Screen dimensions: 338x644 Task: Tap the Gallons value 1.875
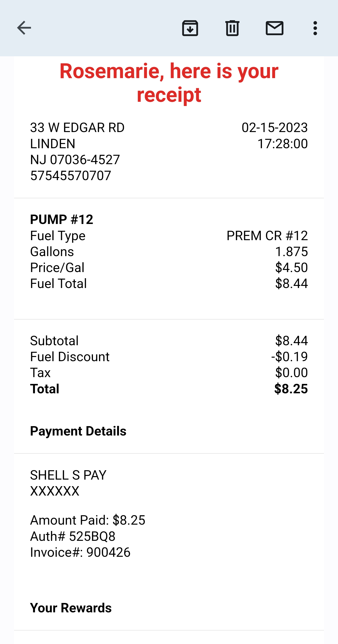pos(291,251)
